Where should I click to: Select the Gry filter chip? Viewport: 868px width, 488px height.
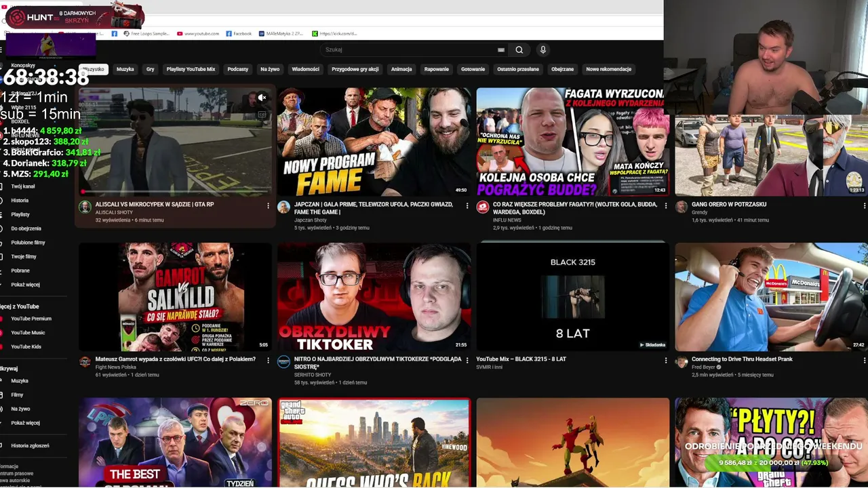pyautogui.click(x=150, y=69)
